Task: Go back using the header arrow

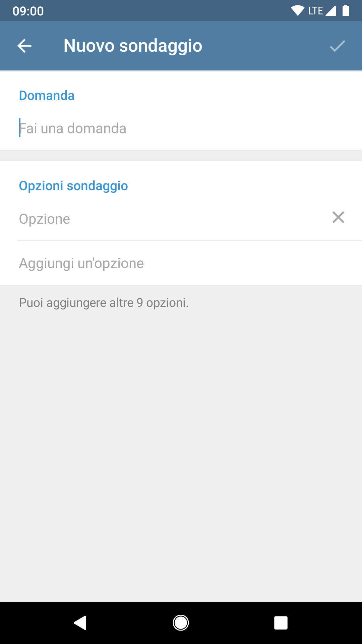Action: point(24,46)
